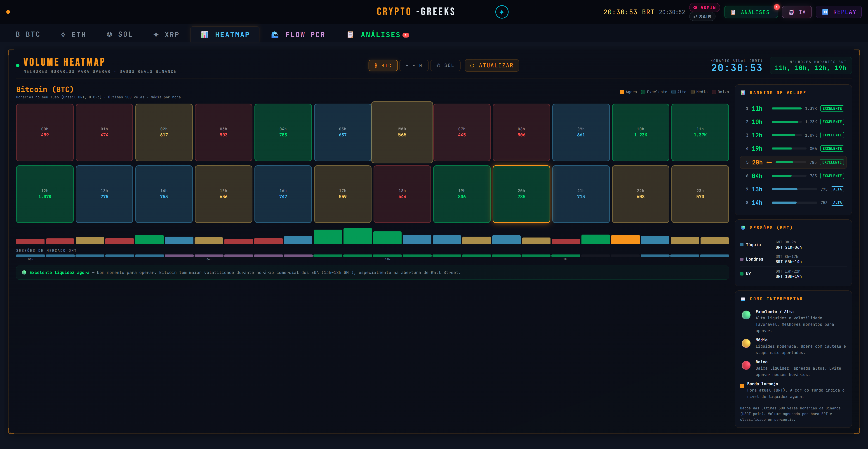The height and width of the screenshot is (449, 868).
Task: Click the orange Borda laranja square icon
Action: point(742,386)
